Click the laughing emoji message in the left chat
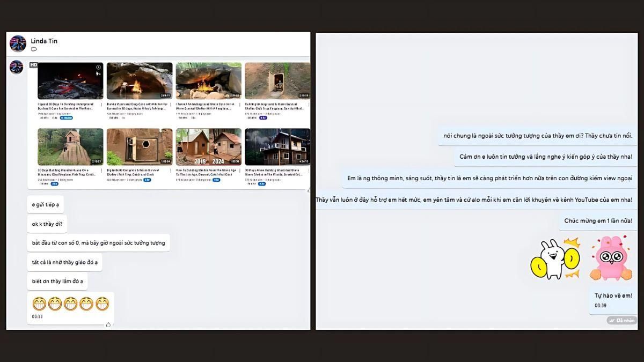Image resolution: width=644 pixels, height=362 pixels. pos(70,304)
